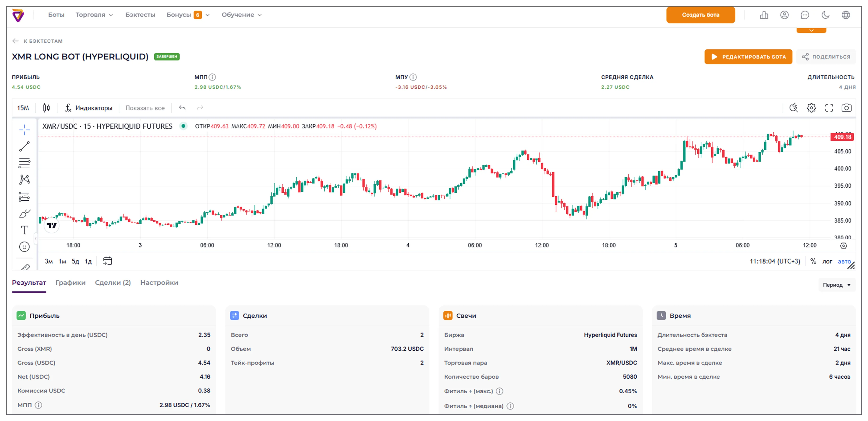Expand the Training menu dropdown
Screen dimensions: 868x421
pos(242,15)
